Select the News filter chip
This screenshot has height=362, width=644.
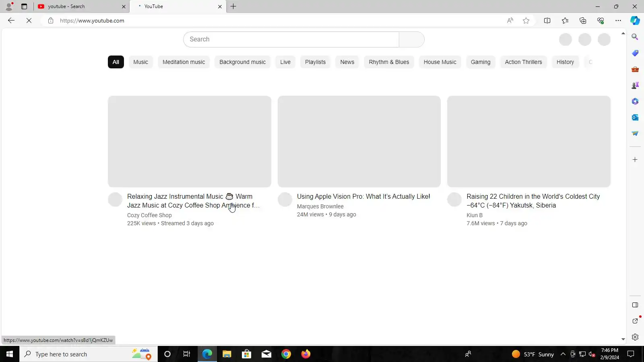[x=347, y=62]
